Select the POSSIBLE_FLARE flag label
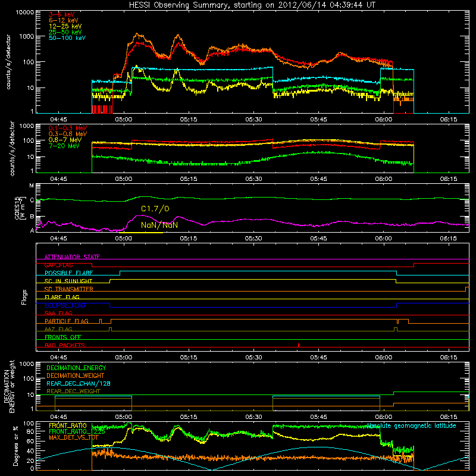476x476 pixels. tap(68, 273)
